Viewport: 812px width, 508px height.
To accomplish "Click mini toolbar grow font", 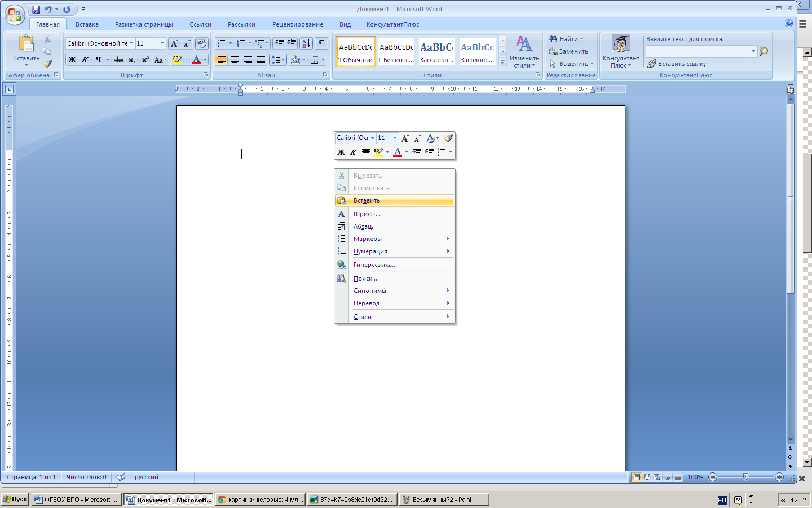I will pyautogui.click(x=405, y=138).
